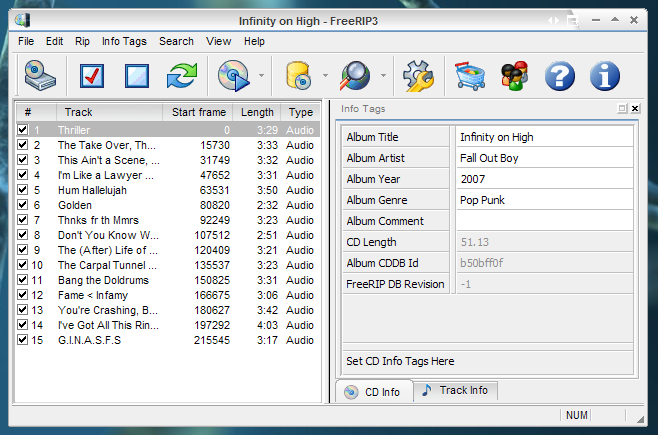Viewport: 658px width, 435px height.
Task: Select track row Golden
Action: click(x=168, y=205)
